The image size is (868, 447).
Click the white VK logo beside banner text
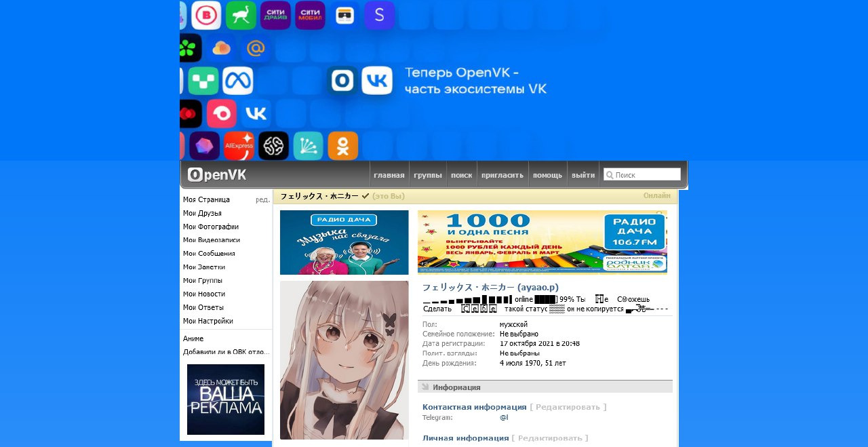point(377,80)
